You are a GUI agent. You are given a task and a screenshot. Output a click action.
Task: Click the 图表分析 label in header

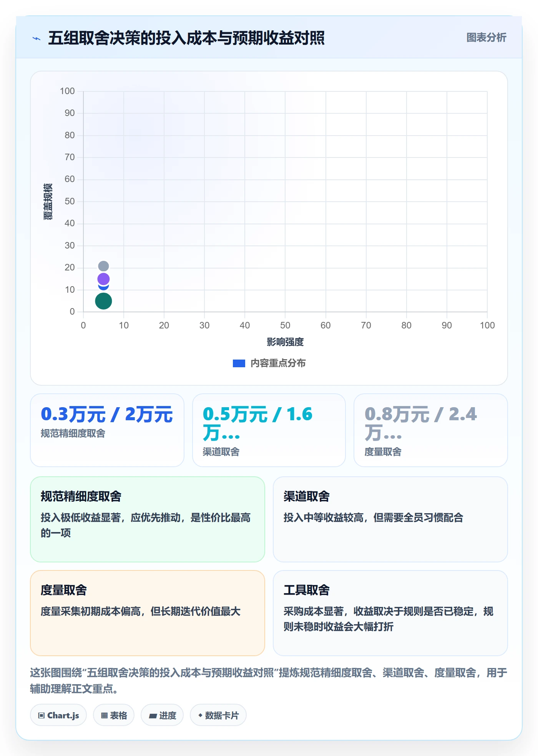(x=486, y=38)
